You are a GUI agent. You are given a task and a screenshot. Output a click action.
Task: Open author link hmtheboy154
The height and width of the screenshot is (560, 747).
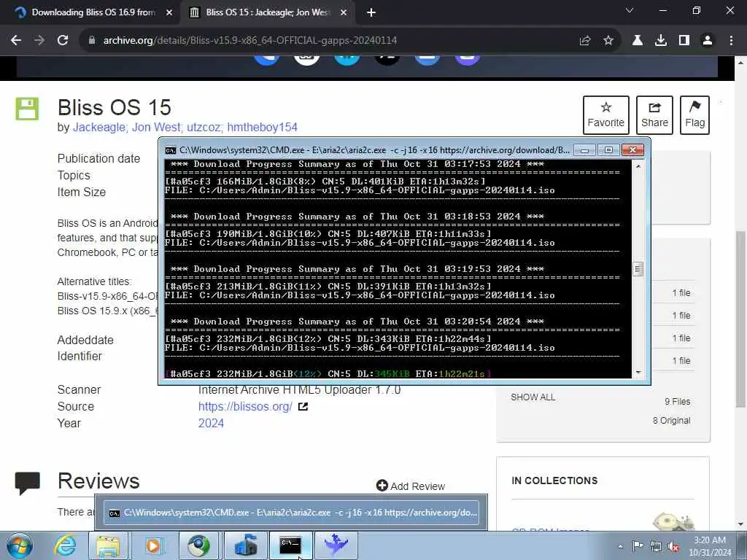point(262,128)
